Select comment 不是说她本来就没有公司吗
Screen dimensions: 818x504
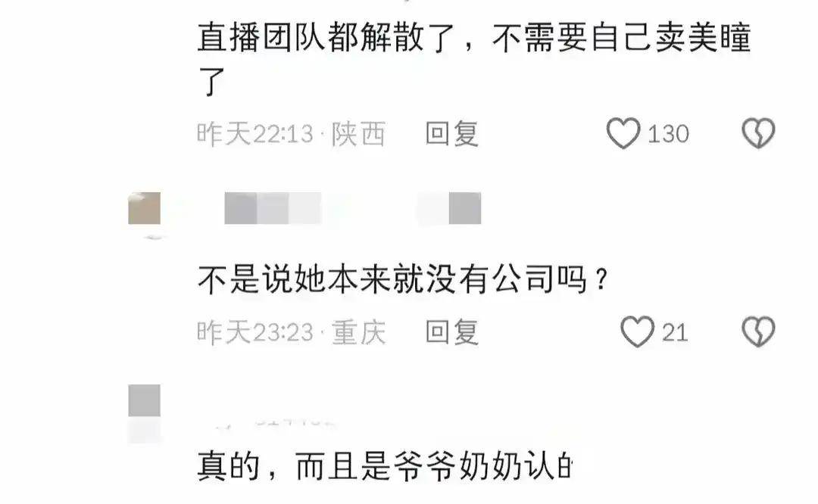pos(403,280)
